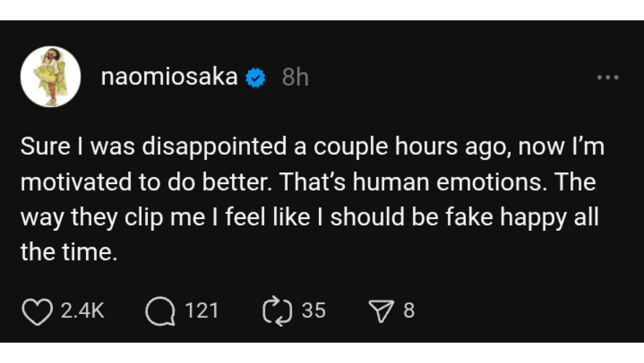Go to the naomiosaka username profile
The height and width of the screenshot is (363, 644).
click(169, 77)
